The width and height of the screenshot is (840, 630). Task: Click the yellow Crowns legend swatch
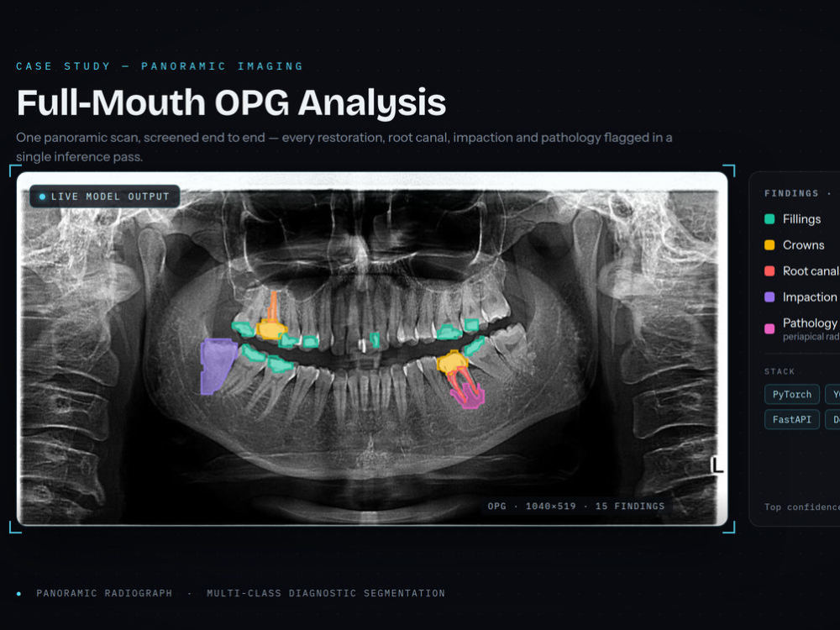pos(769,244)
